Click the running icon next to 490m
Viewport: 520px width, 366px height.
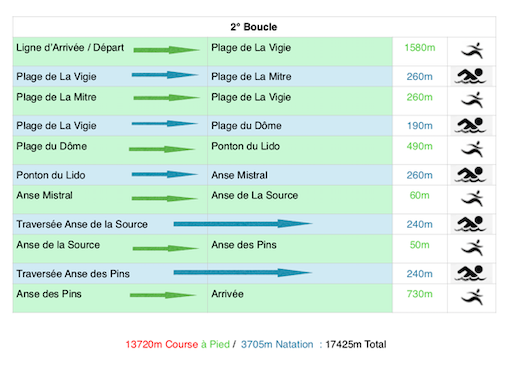[x=472, y=149]
